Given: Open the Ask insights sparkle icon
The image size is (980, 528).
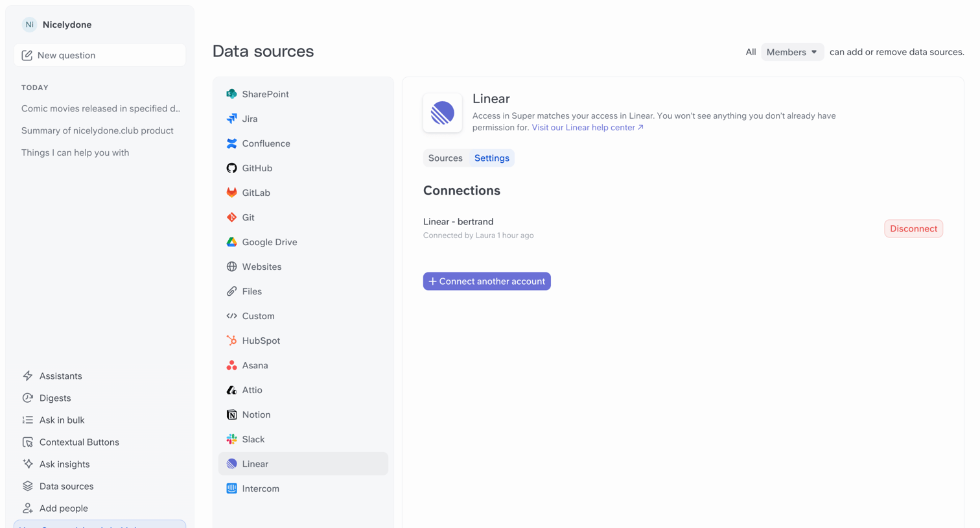Looking at the screenshot, I should [x=28, y=464].
